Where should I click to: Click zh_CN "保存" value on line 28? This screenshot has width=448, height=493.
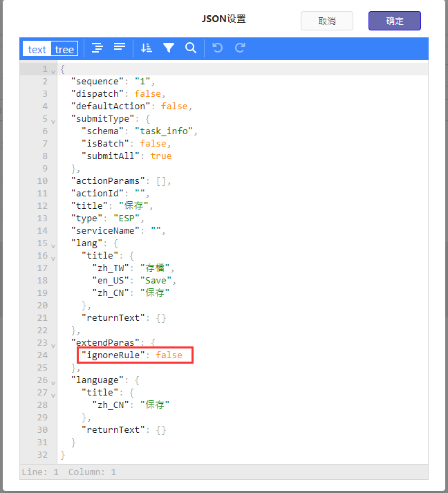[x=155, y=405]
